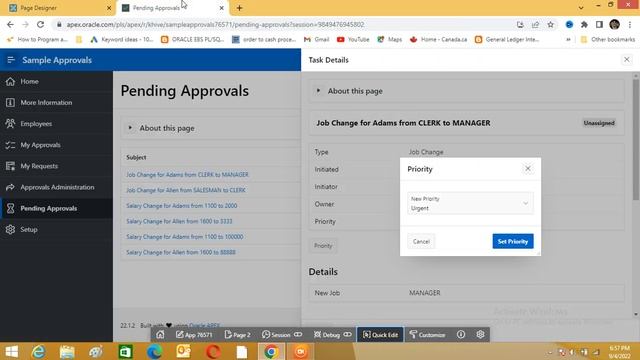
Task: Open Salary Change for Adams 1100 to 2000
Action: tap(181, 206)
